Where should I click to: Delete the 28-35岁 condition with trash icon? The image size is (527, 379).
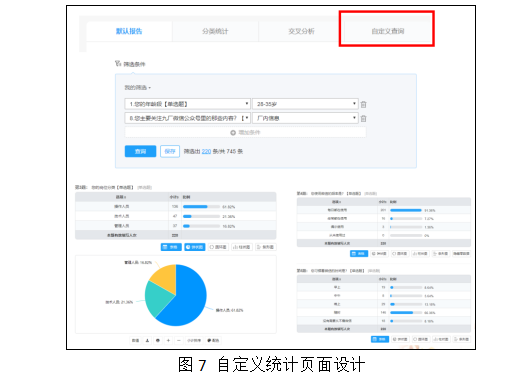tap(363, 104)
